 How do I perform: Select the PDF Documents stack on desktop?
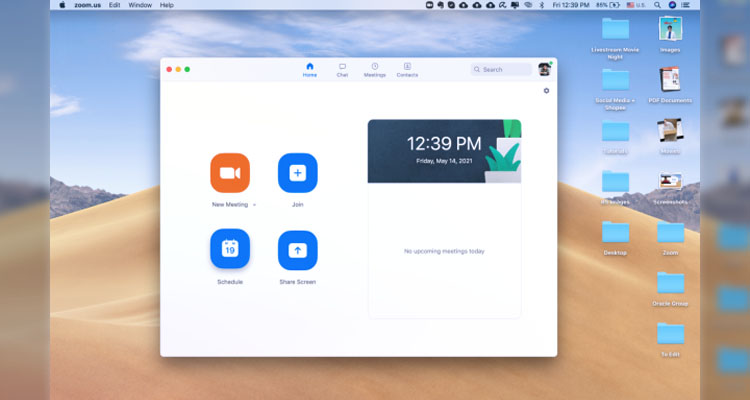[670, 79]
